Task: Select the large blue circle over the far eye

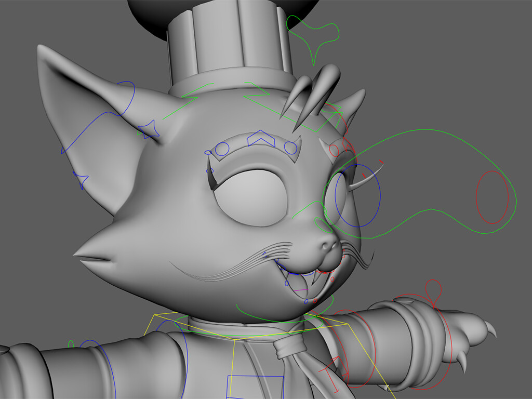Action: pos(357,196)
